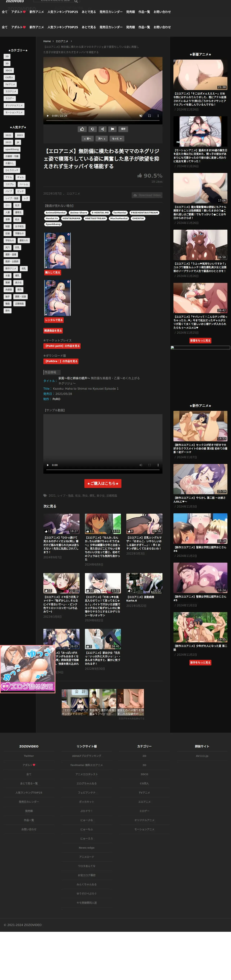Click the red 購入して見る button
Image resolution: width=231 pixels, height=980 pixels.
53,272
